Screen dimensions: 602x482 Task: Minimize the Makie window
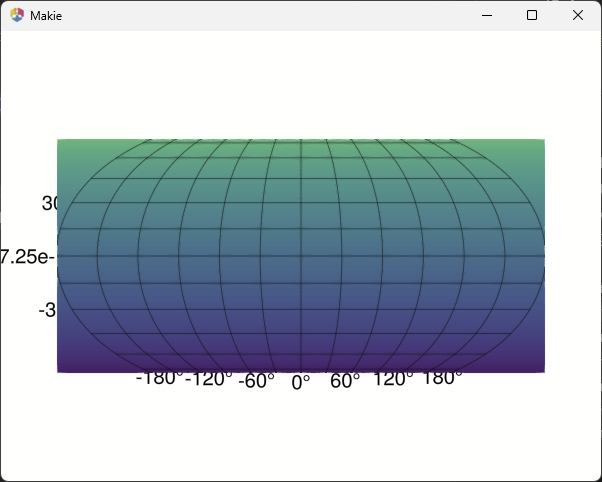(x=487, y=15)
